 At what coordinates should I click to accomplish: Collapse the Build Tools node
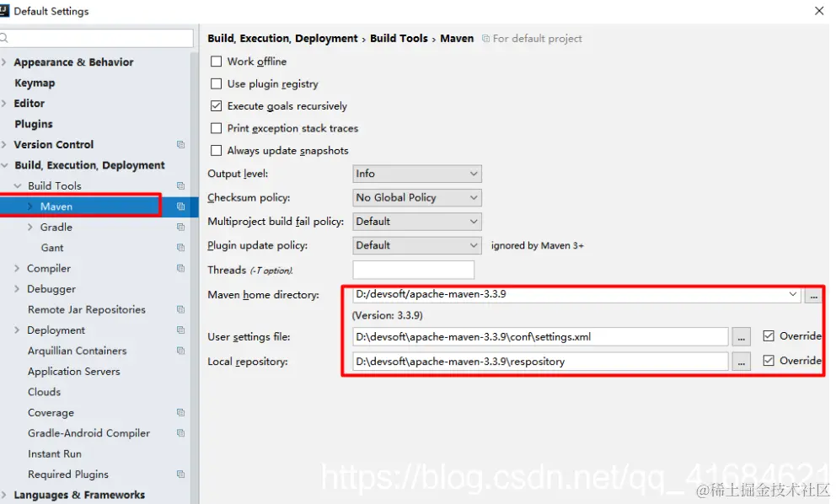point(18,185)
